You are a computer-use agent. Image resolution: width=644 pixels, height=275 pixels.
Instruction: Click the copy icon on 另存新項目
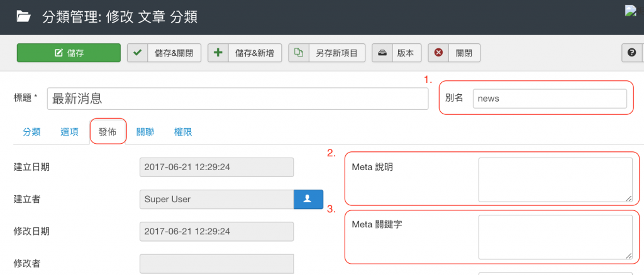coord(299,53)
